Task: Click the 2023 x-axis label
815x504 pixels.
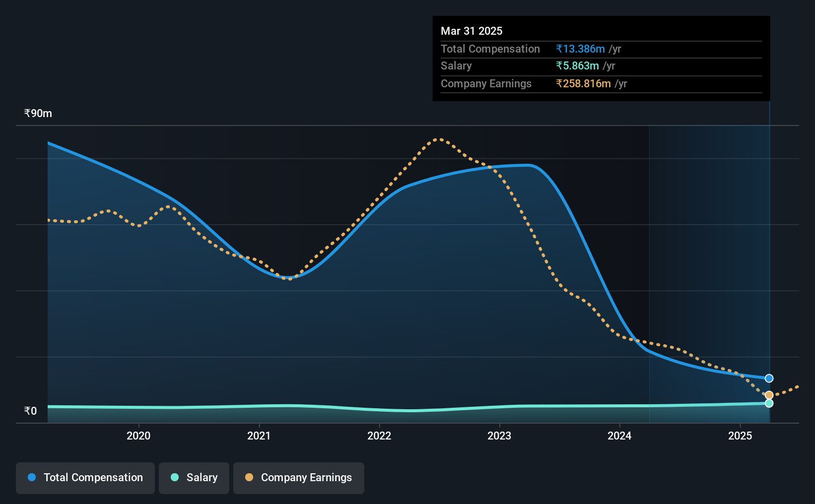Action: [x=499, y=436]
